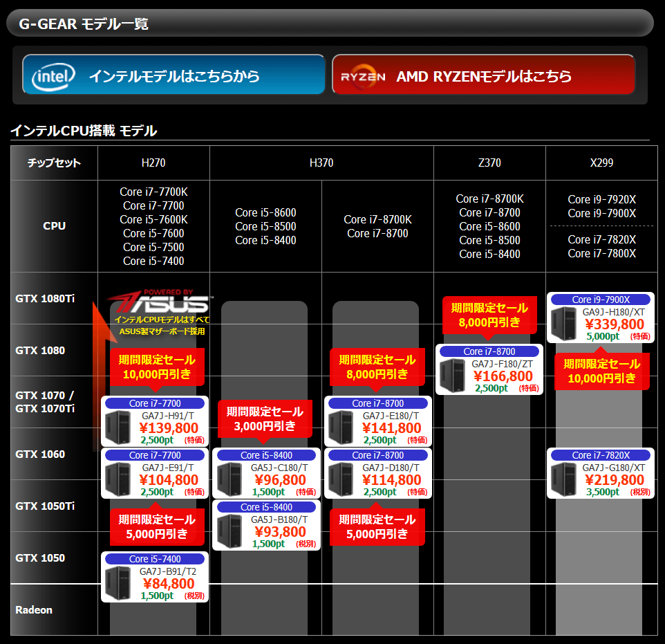Click the Core i9-7900X blue label
The image size is (665, 644).
[x=601, y=300]
